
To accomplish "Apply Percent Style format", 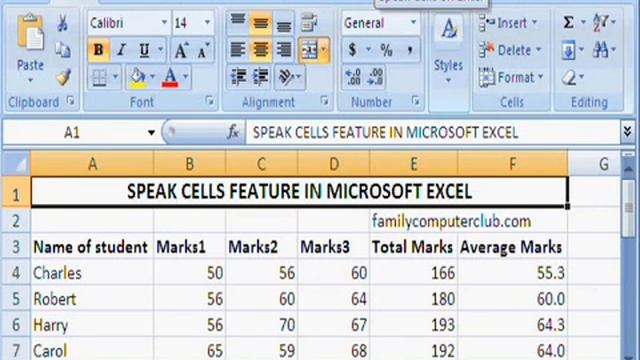I will click(386, 50).
